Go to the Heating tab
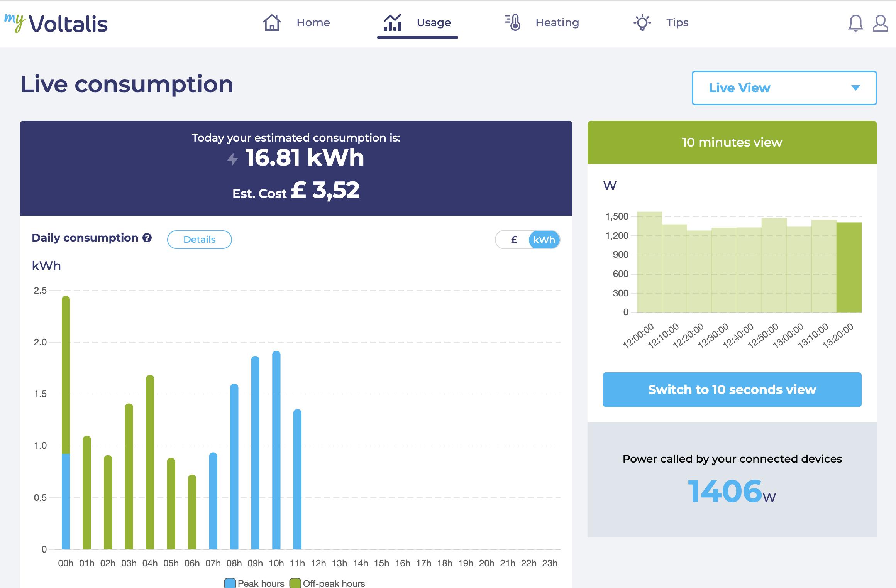896x588 pixels. 557,22
